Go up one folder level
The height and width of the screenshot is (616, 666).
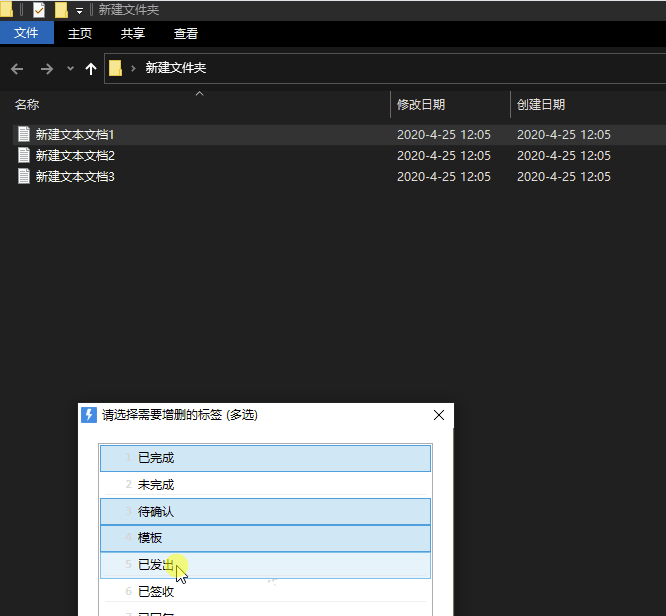(91, 68)
